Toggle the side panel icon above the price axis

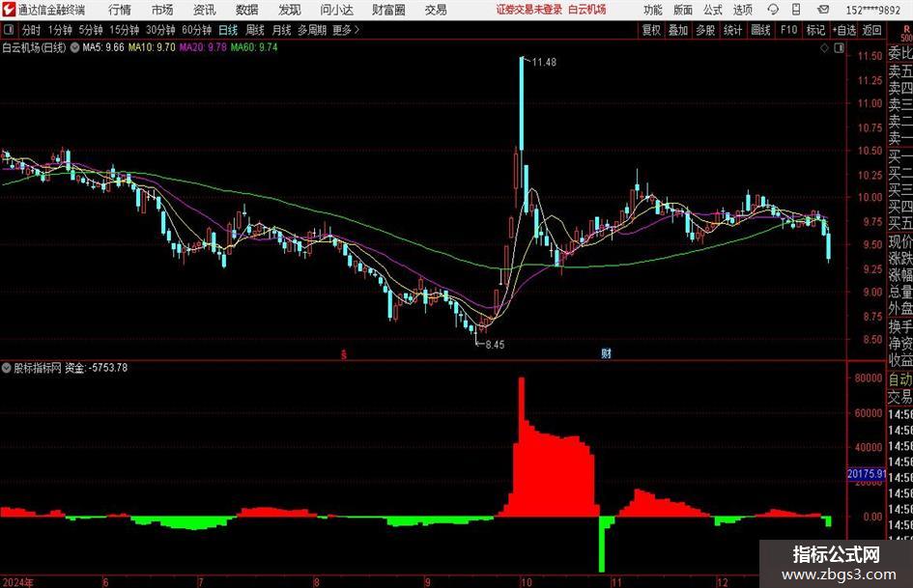[x=839, y=48]
